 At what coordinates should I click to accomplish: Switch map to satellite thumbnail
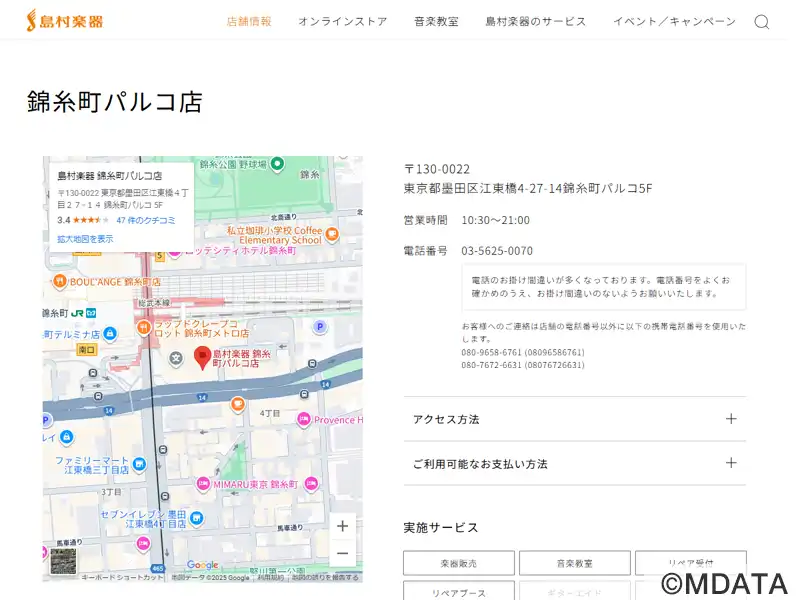click(64, 561)
